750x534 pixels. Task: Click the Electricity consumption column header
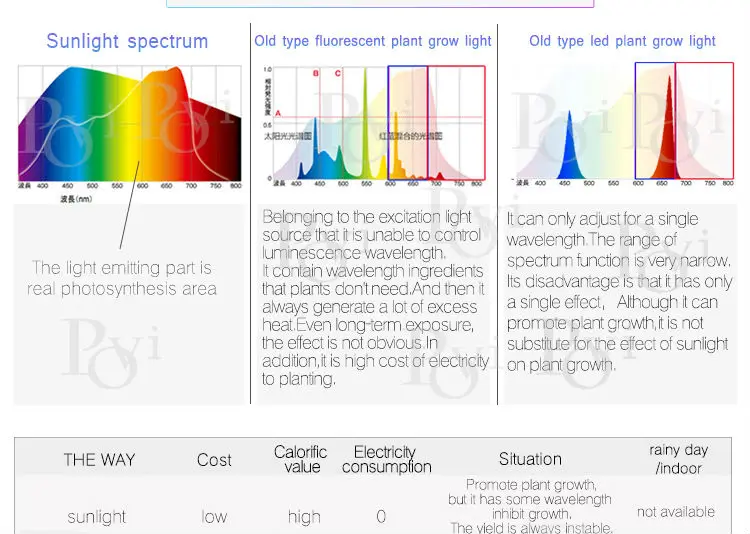click(x=386, y=459)
